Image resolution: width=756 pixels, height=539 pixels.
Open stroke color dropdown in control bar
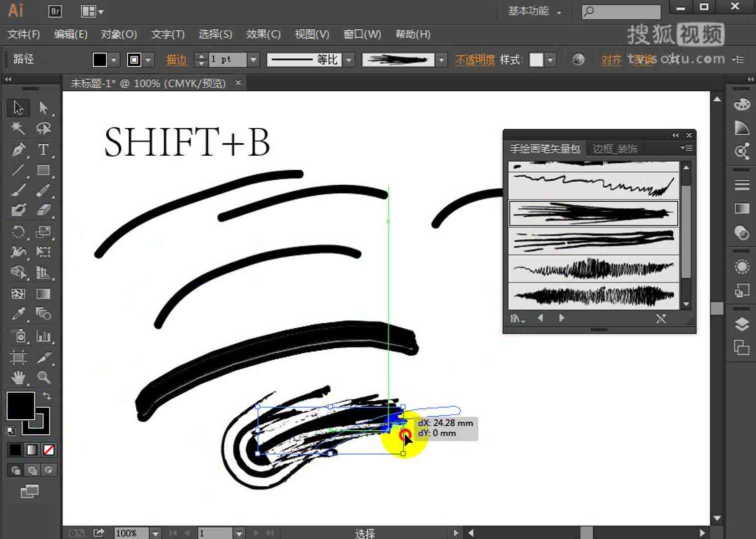(x=148, y=60)
